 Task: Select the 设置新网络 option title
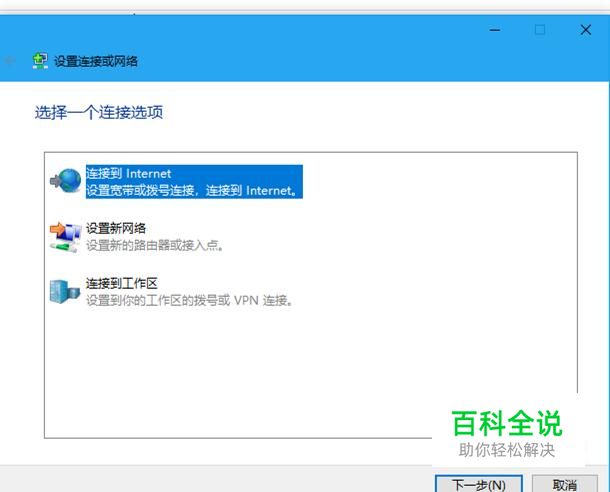click(116, 228)
